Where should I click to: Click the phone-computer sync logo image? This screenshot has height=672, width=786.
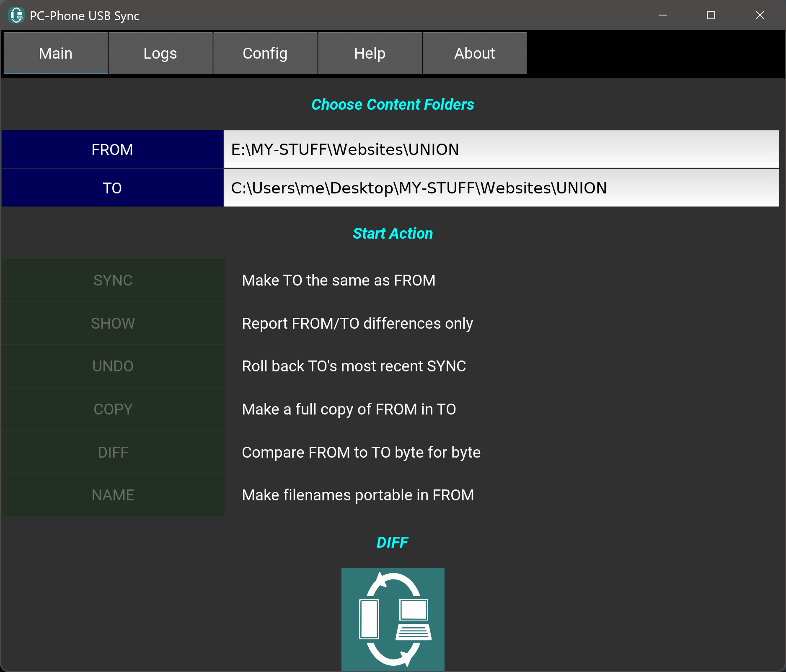coord(393,619)
